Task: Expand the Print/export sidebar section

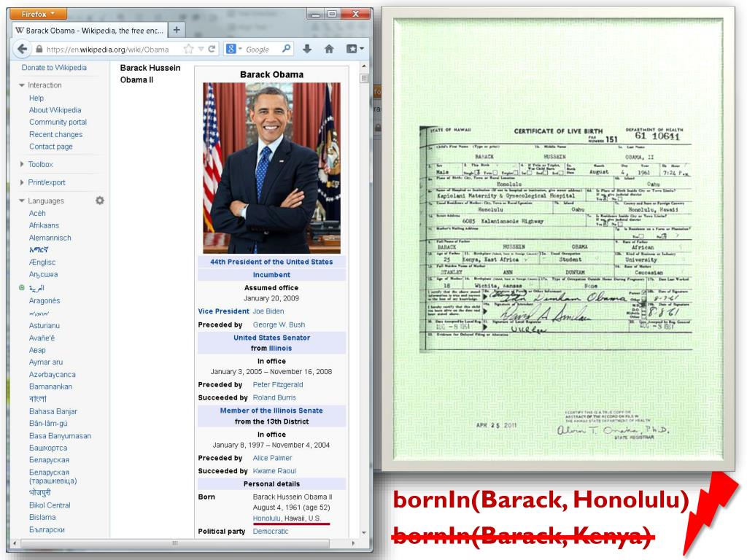Action: pyautogui.click(x=21, y=182)
